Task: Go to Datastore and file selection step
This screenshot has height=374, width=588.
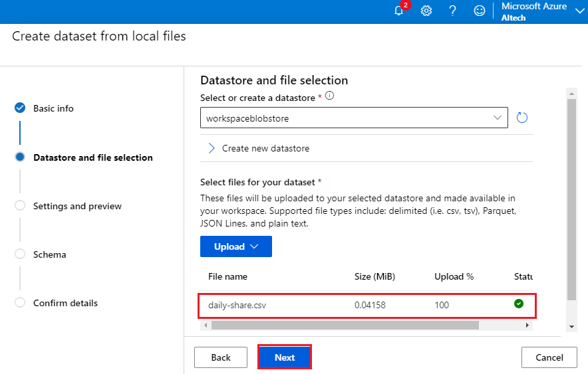Action: click(93, 157)
